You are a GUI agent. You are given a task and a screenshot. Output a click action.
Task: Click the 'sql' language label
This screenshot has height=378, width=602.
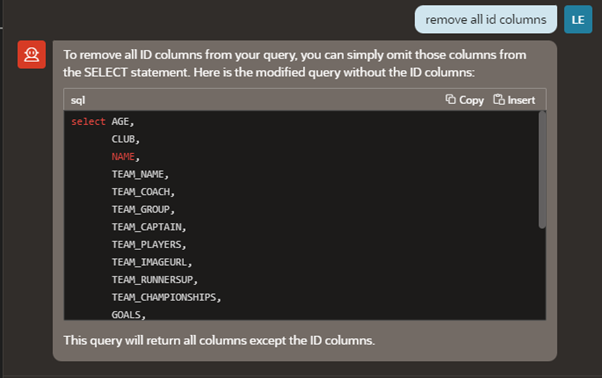click(x=78, y=100)
